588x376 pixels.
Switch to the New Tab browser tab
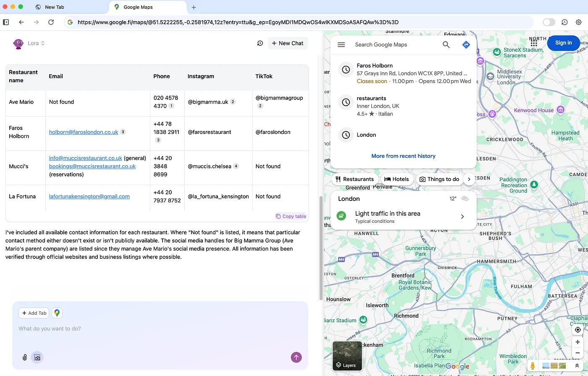[x=55, y=7]
